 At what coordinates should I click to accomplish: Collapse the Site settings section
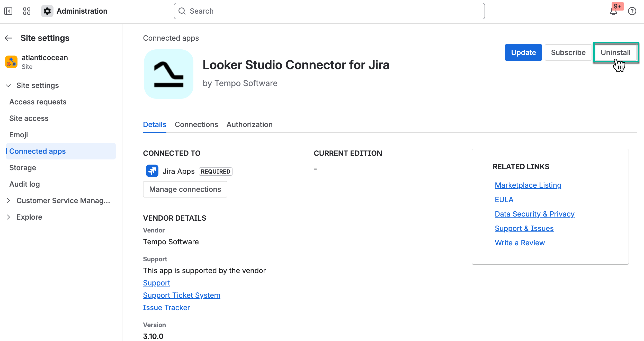8,85
